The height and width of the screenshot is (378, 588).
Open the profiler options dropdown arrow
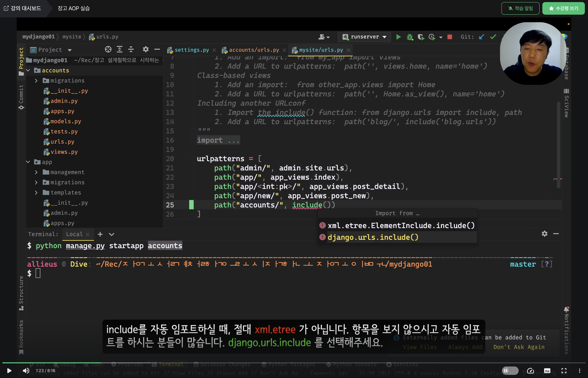pos(441,37)
